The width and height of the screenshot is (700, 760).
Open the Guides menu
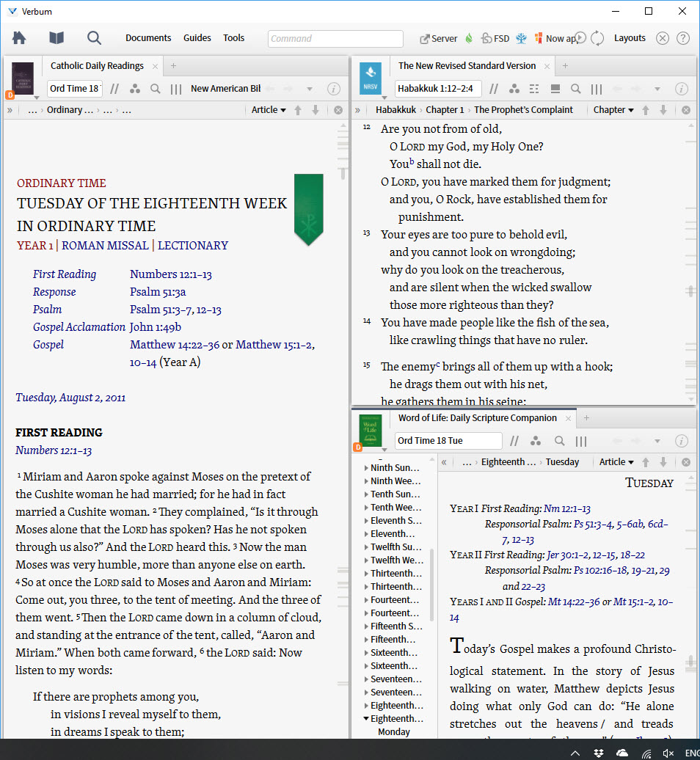pos(197,38)
